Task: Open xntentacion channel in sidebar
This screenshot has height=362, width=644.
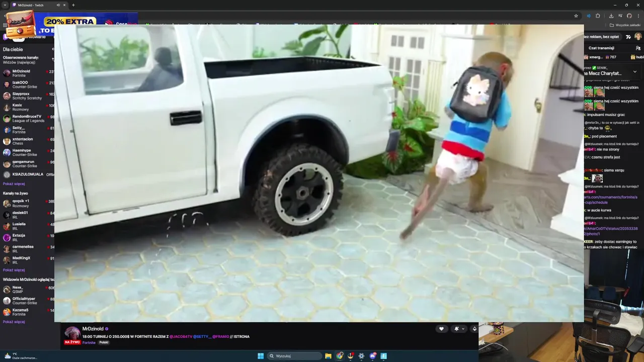Action: pos(28,141)
